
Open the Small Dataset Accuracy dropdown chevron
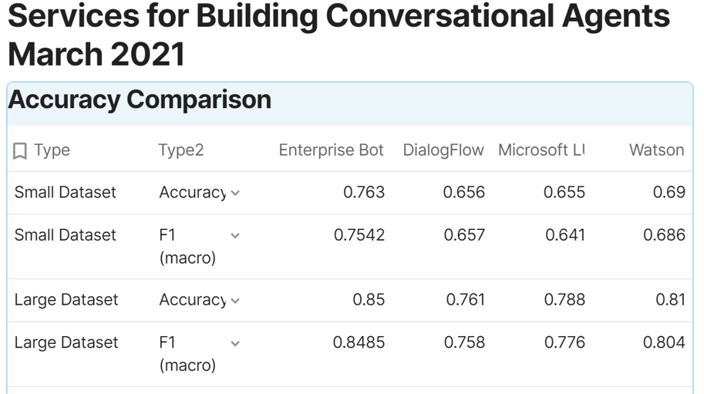coord(235,193)
